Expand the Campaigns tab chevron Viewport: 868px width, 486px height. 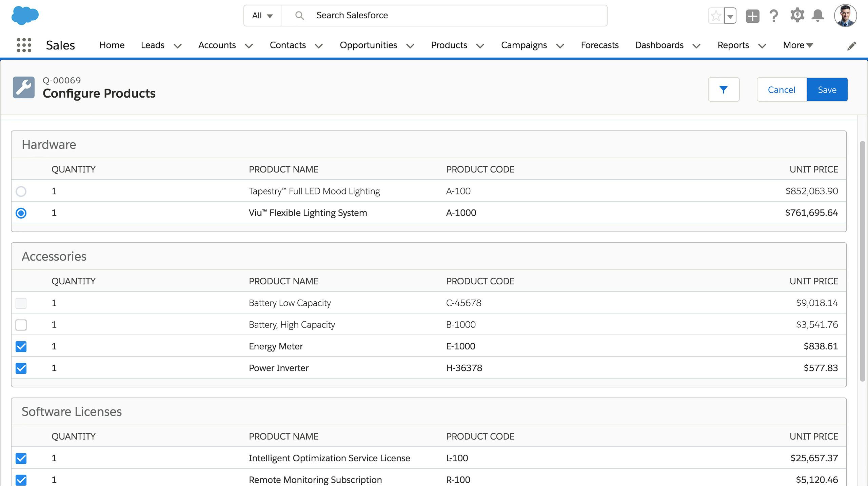click(560, 46)
